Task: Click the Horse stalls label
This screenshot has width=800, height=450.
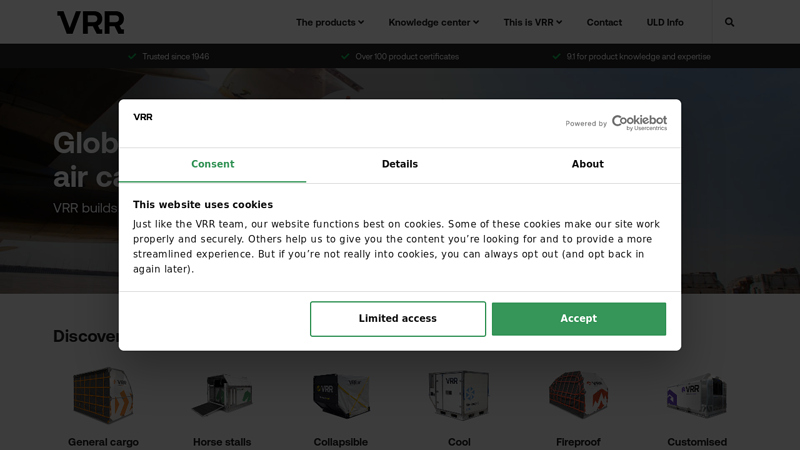Action: (x=222, y=442)
